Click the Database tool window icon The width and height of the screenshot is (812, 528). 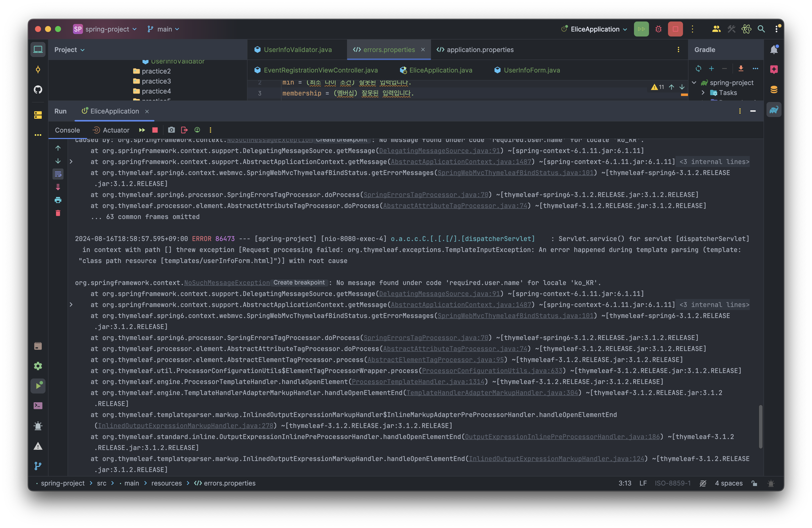click(x=774, y=90)
